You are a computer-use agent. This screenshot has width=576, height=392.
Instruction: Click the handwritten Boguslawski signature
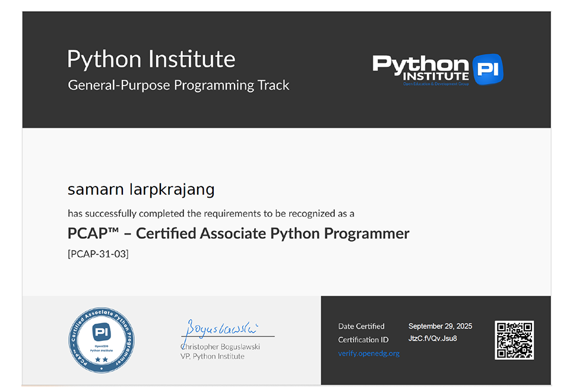221,328
